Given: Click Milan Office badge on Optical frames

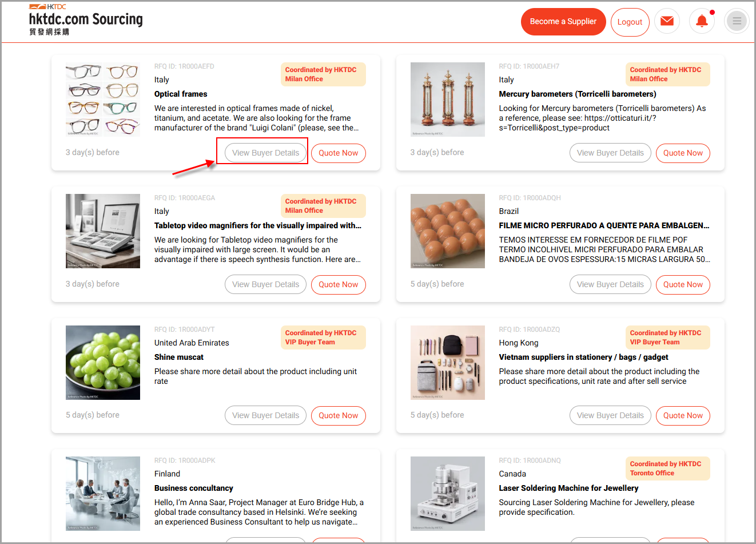Looking at the screenshot, I should (323, 74).
